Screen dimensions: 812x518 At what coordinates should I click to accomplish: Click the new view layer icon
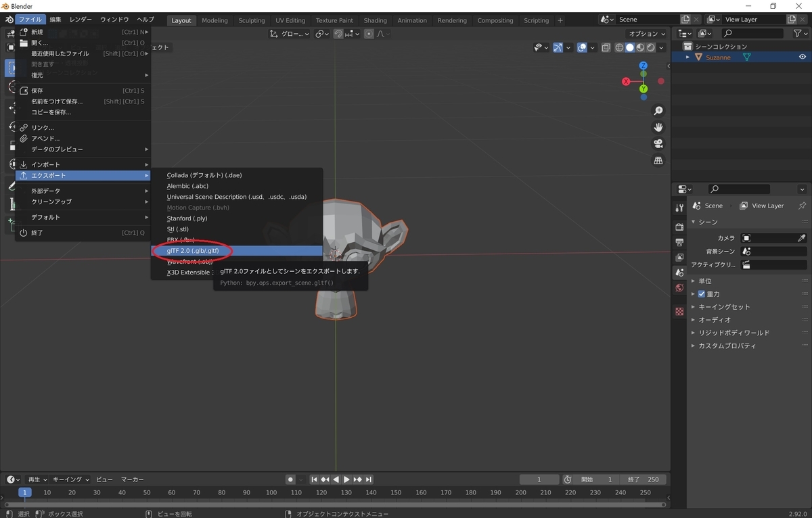(791, 20)
